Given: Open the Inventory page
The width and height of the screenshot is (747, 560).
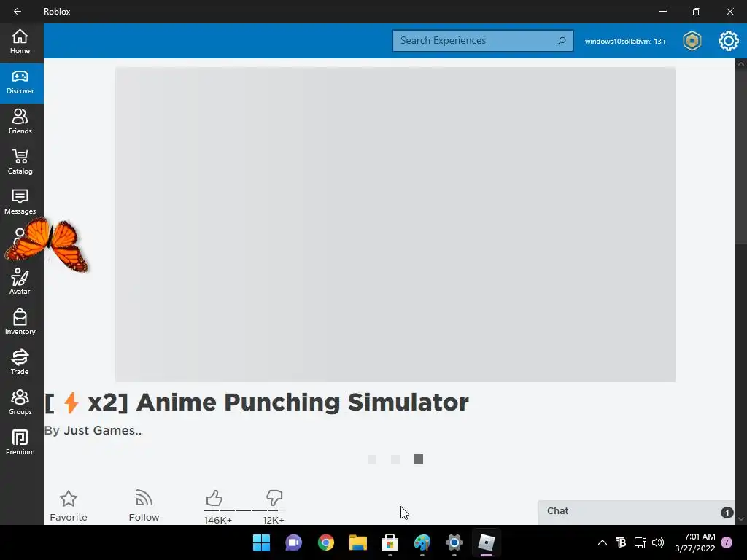Looking at the screenshot, I should coord(20,323).
